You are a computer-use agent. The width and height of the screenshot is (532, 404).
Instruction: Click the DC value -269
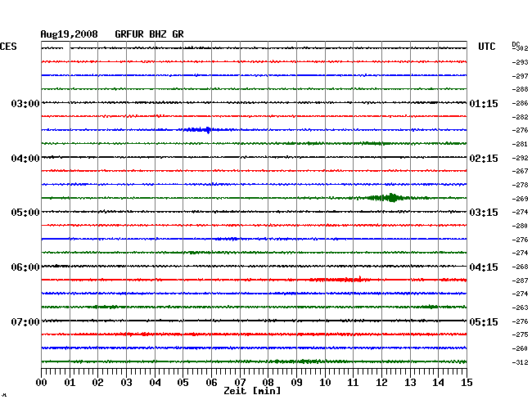pos(520,199)
